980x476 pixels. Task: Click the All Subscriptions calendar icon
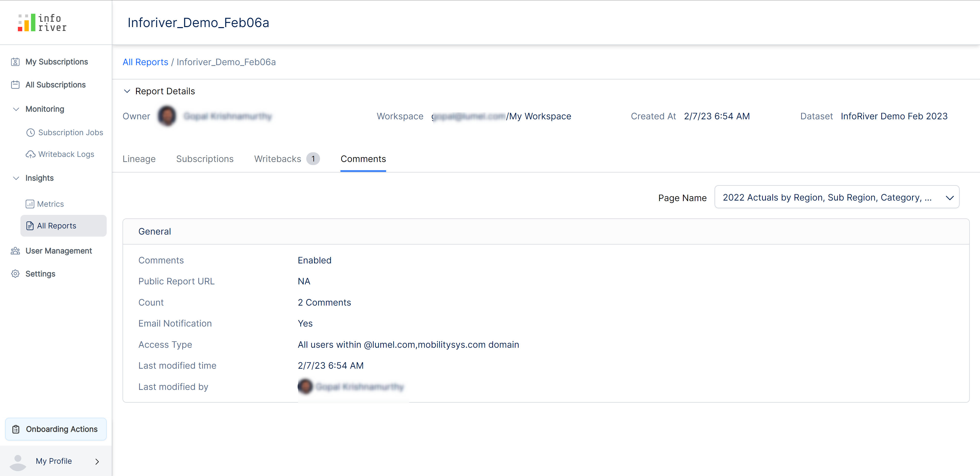[15, 85]
